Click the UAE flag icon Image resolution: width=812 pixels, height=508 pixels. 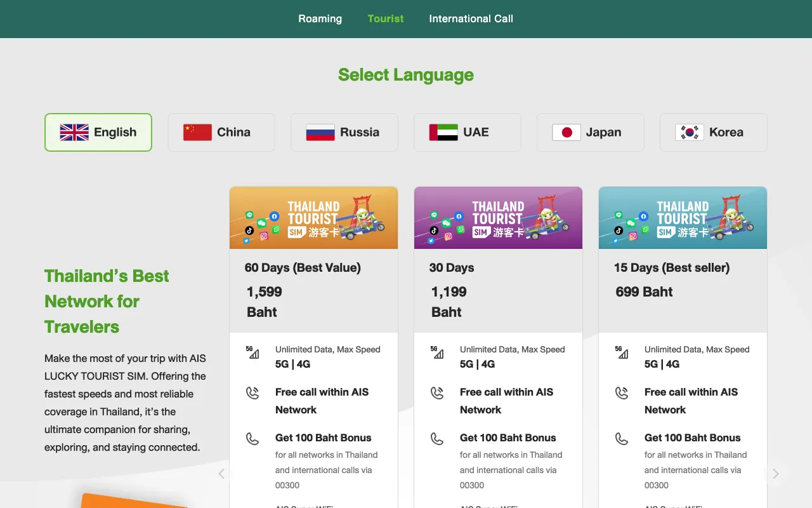(443, 132)
